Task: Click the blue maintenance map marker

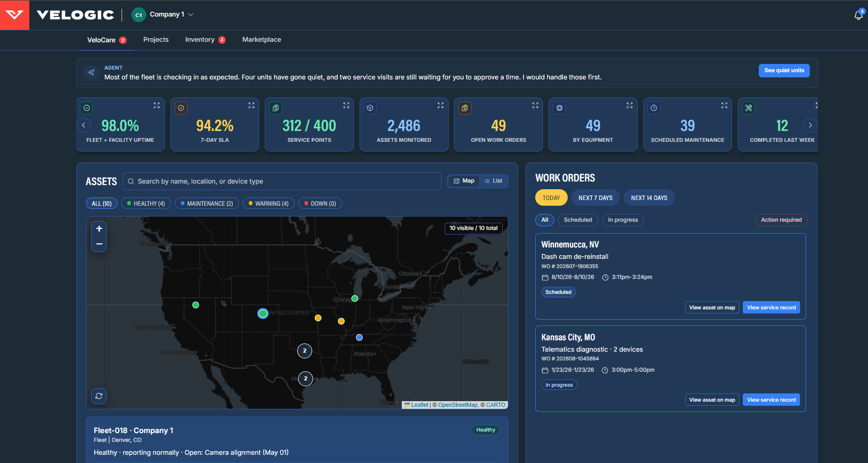Action: pyautogui.click(x=359, y=338)
